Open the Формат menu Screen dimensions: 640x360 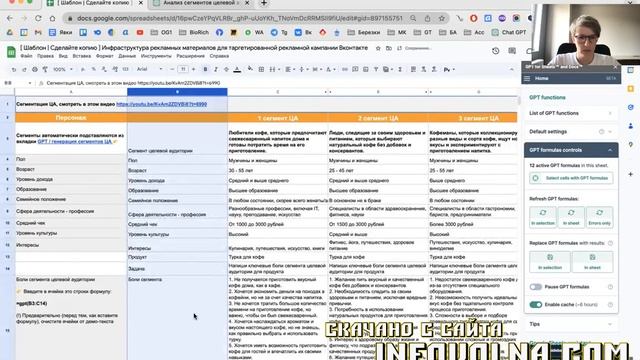point(104,56)
